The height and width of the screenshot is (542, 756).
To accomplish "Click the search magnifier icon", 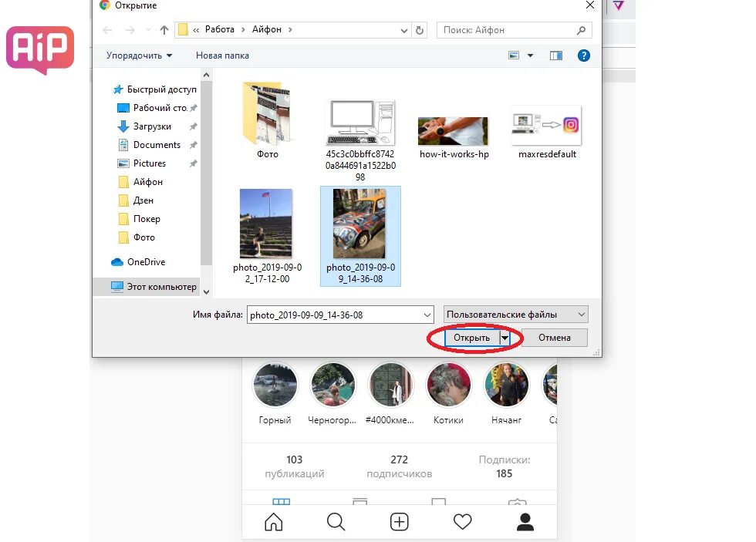I will (x=582, y=30).
